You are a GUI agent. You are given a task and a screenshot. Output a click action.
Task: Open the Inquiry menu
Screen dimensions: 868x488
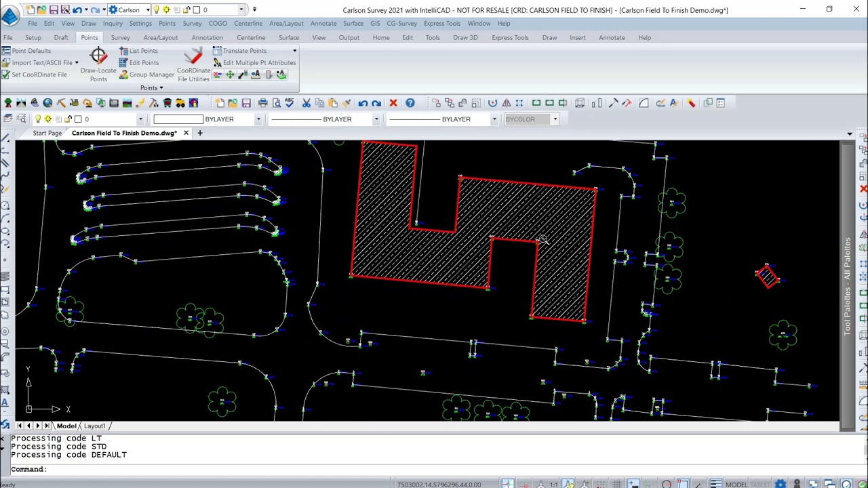click(x=113, y=24)
